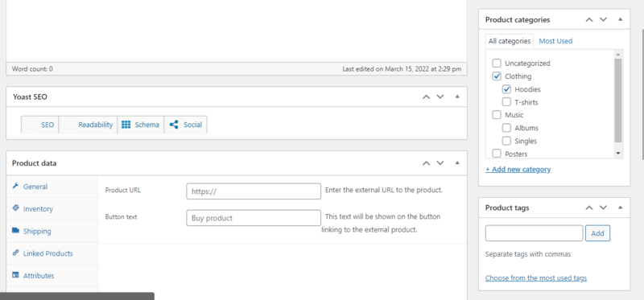Collapse the Yoast SEO panel
The height and width of the screenshot is (300, 644).
[x=457, y=97]
